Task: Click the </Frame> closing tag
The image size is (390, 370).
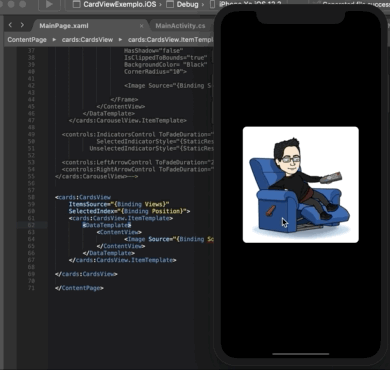Action: [124, 99]
